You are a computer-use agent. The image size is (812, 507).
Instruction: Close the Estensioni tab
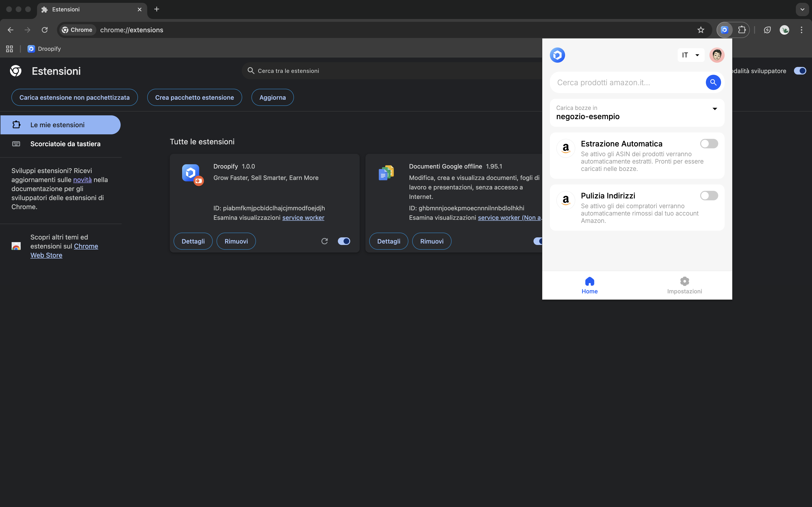click(140, 9)
